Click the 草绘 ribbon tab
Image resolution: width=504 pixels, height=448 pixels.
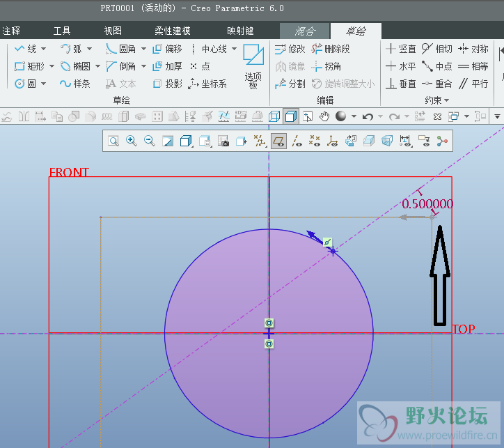356,31
